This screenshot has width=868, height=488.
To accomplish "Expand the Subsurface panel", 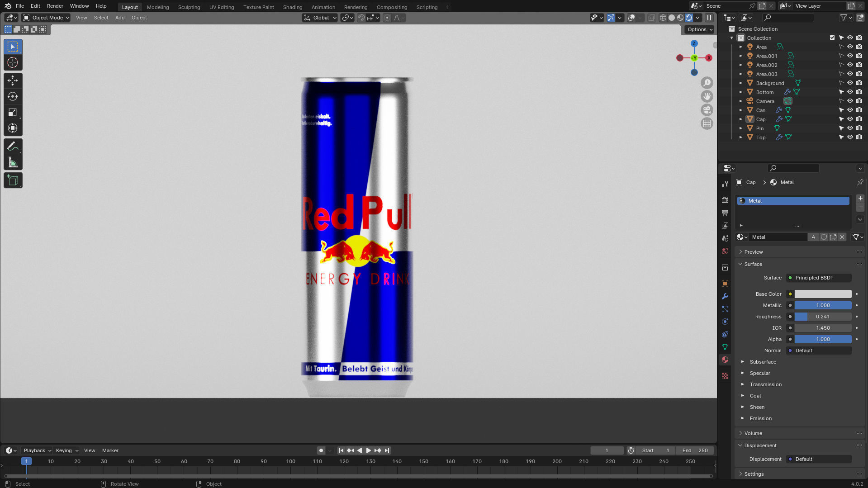I will tap(763, 362).
